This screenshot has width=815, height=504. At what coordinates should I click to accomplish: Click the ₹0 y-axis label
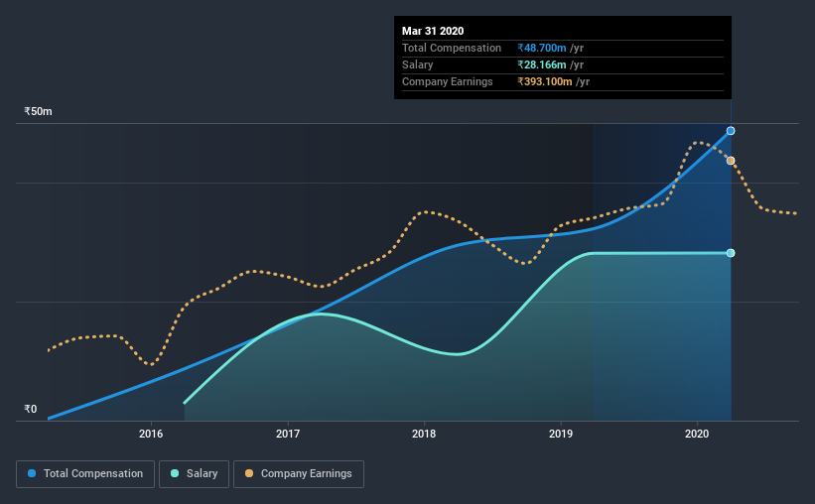click(x=31, y=409)
